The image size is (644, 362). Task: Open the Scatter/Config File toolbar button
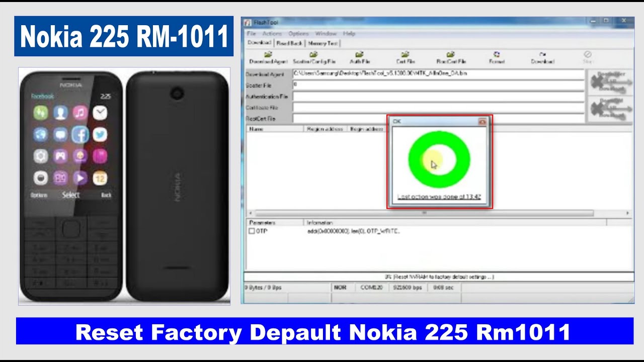pyautogui.click(x=314, y=58)
